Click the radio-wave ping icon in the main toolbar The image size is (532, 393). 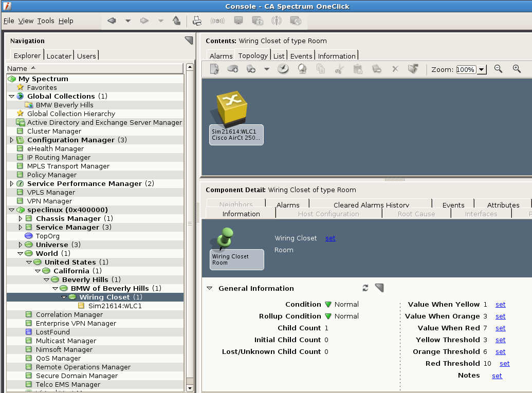[x=217, y=21]
